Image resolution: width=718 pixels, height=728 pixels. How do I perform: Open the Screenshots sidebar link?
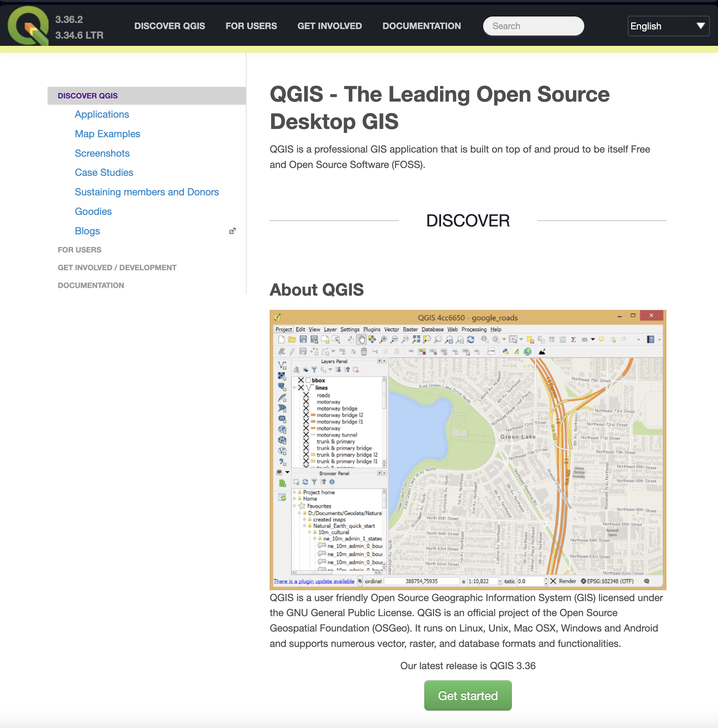[102, 153]
